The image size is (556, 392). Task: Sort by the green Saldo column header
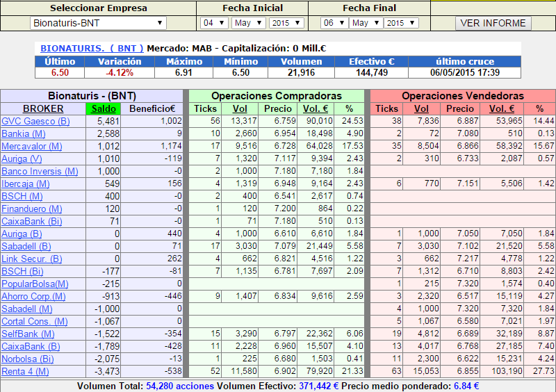point(104,108)
